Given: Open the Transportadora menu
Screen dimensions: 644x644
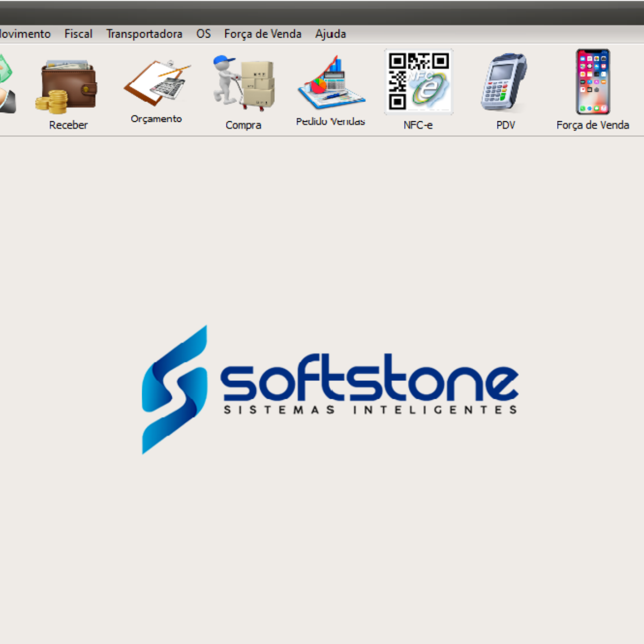Looking at the screenshot, I should 144,34.
